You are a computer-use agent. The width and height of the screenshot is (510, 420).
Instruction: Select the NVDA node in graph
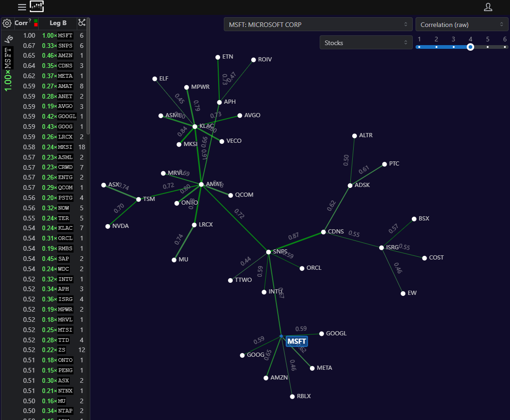pos(108,227)
